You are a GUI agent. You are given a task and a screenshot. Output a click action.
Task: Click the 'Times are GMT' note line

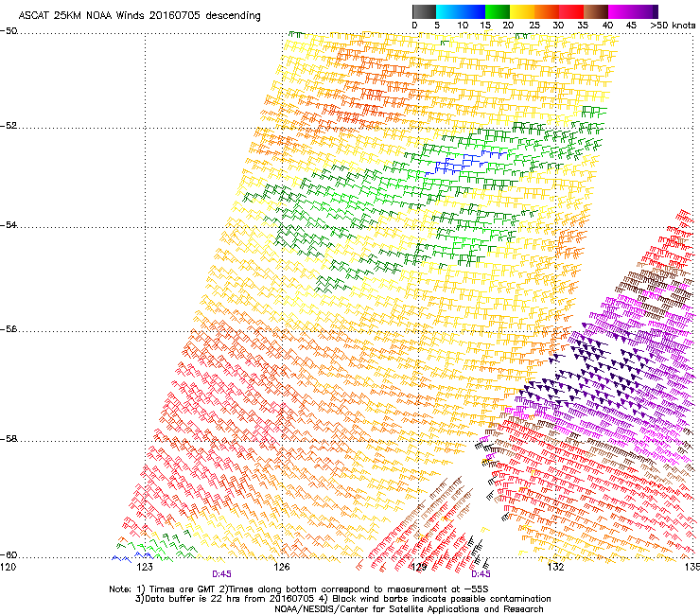[299, 589]
